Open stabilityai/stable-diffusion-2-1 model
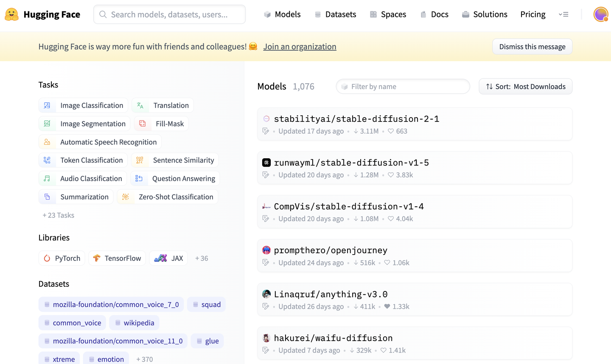The image size is (611, 364). pyautogui.click(x=415, y=124)
